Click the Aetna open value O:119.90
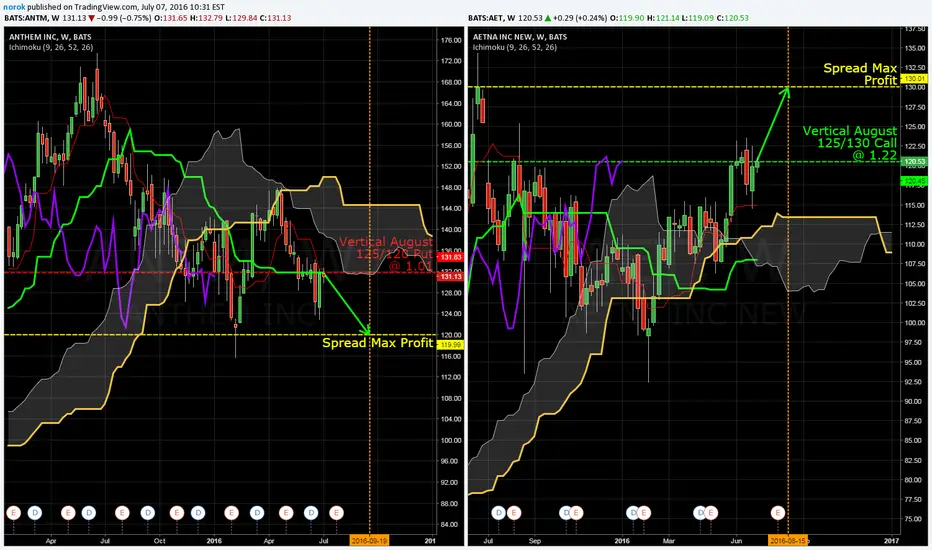932x550 pixels. point(627,18)
